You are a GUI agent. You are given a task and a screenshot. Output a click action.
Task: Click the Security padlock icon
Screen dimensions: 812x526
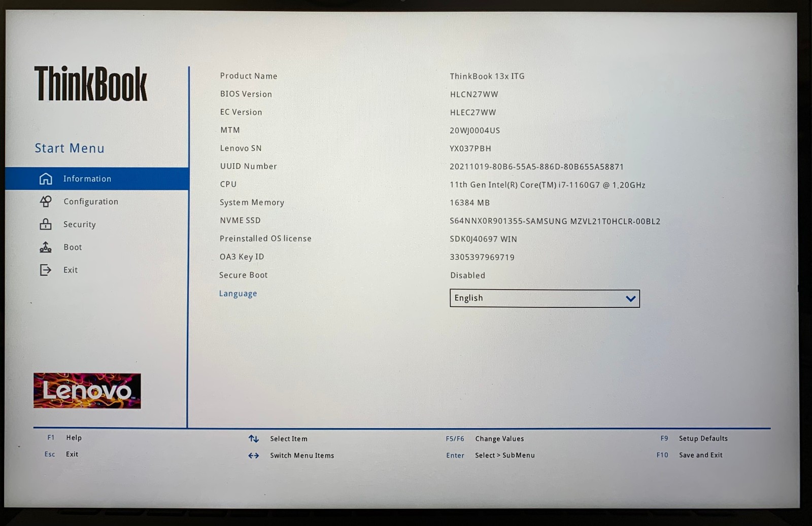pyautogui.click(x=46, y=224)
